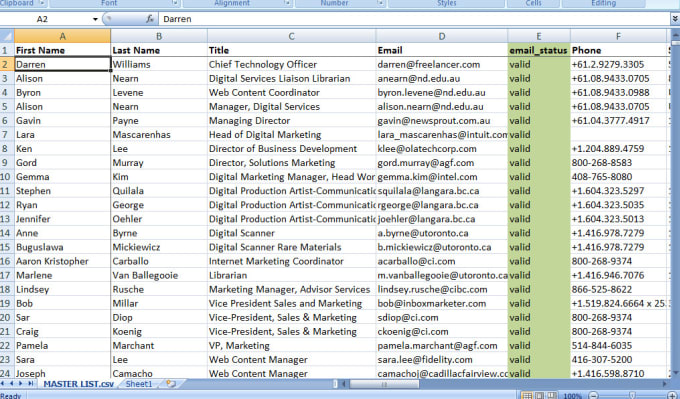
Task: Switch to the Sheet1 tab
Action: point(139,384)
